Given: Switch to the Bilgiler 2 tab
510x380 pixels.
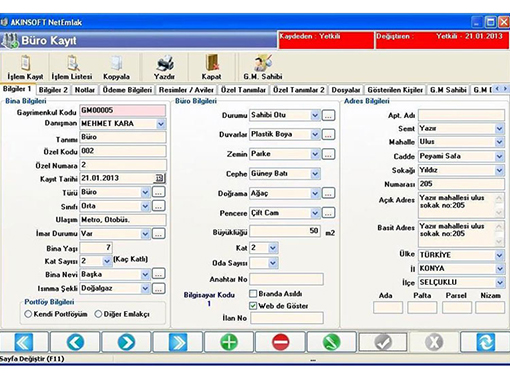Looking at the screenshot, I should pos(53,90).
